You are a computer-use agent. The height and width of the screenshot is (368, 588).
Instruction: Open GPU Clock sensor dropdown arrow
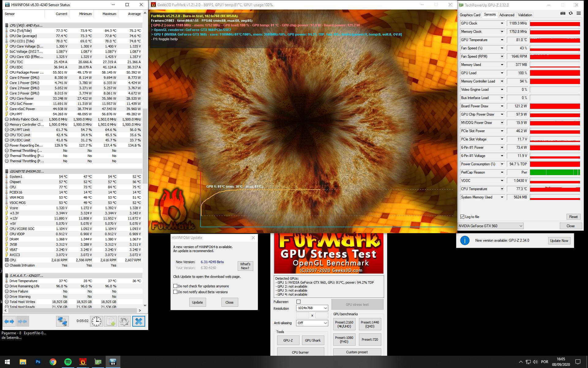click(x=502, y=23)
